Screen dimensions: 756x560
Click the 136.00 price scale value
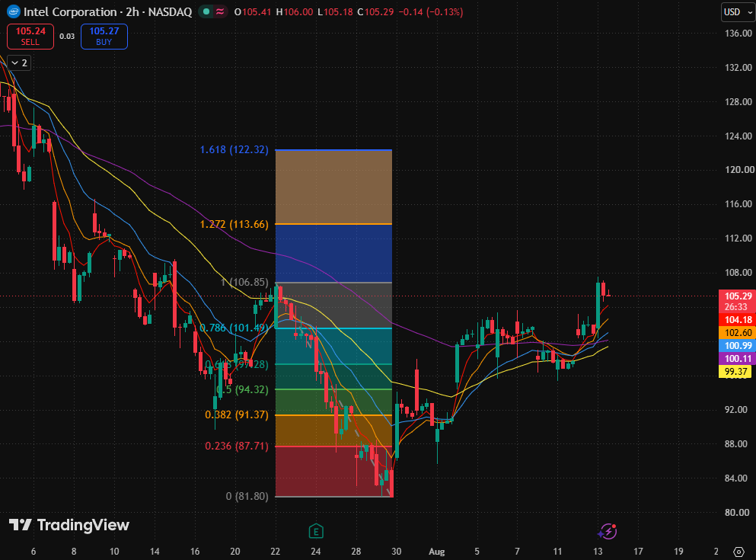click(x=738, y=34)
